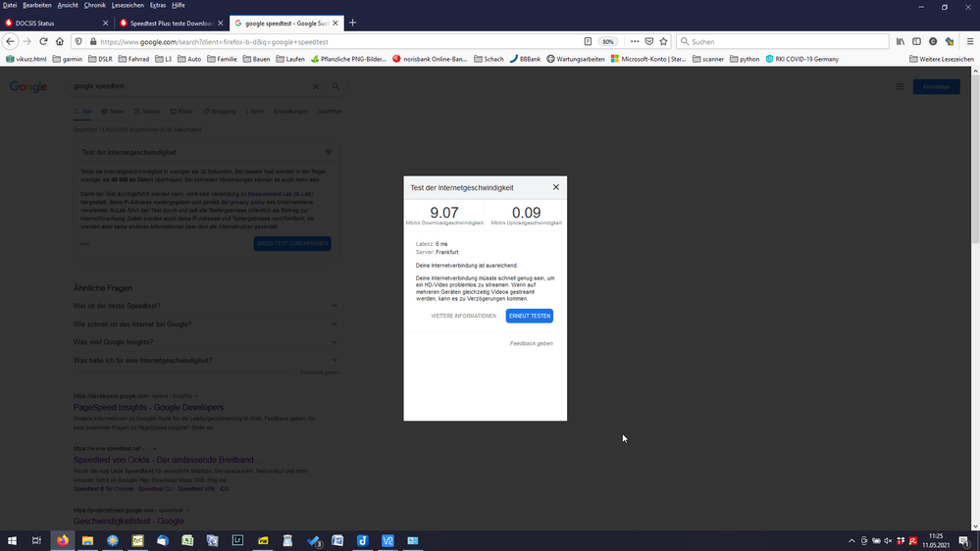
Task: Open Fahrrad bookmark folder
Action: coord(133,60)
